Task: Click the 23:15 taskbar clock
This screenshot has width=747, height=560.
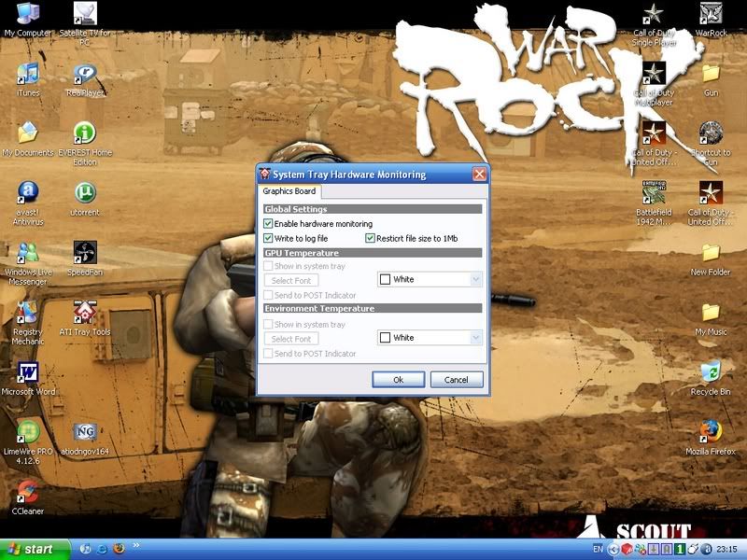Action: [x=726, y=550]
